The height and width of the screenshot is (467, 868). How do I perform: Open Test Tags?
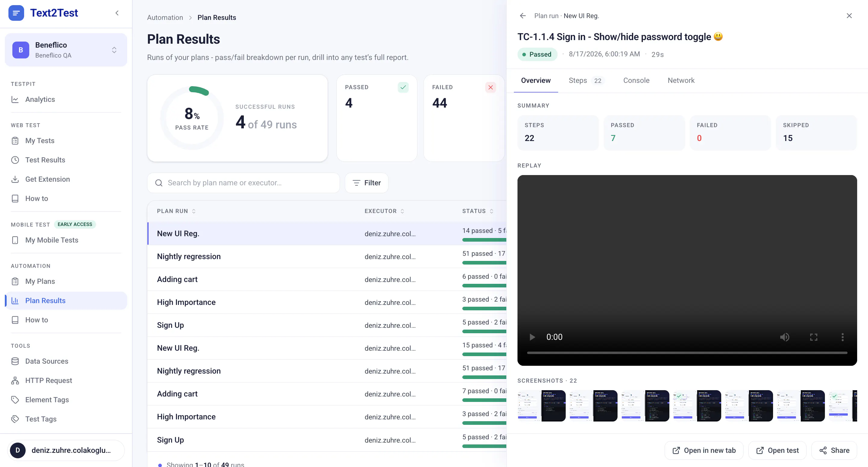point(66,419)
